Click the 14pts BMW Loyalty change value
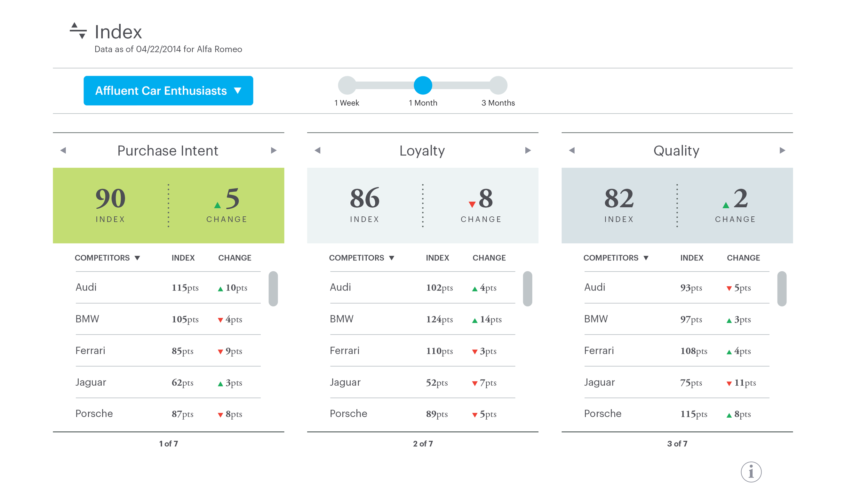The image size is (845, 504). [x=487, y=319]
